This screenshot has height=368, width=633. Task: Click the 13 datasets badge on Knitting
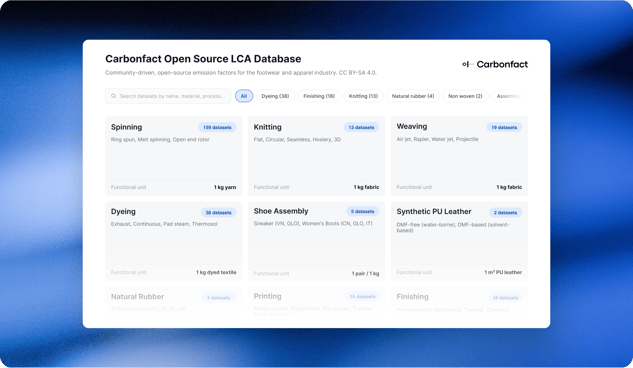tap(361, 128)
